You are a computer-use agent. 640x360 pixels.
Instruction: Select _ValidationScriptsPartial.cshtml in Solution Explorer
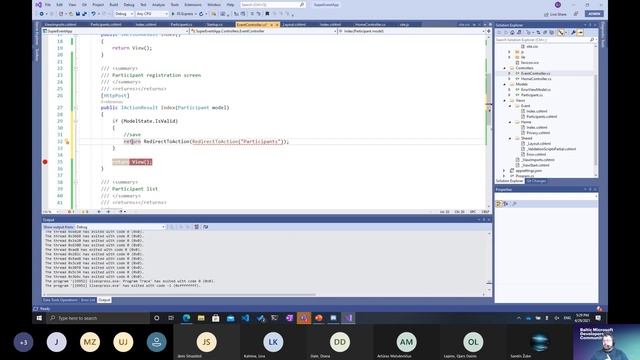coord(551,149)
